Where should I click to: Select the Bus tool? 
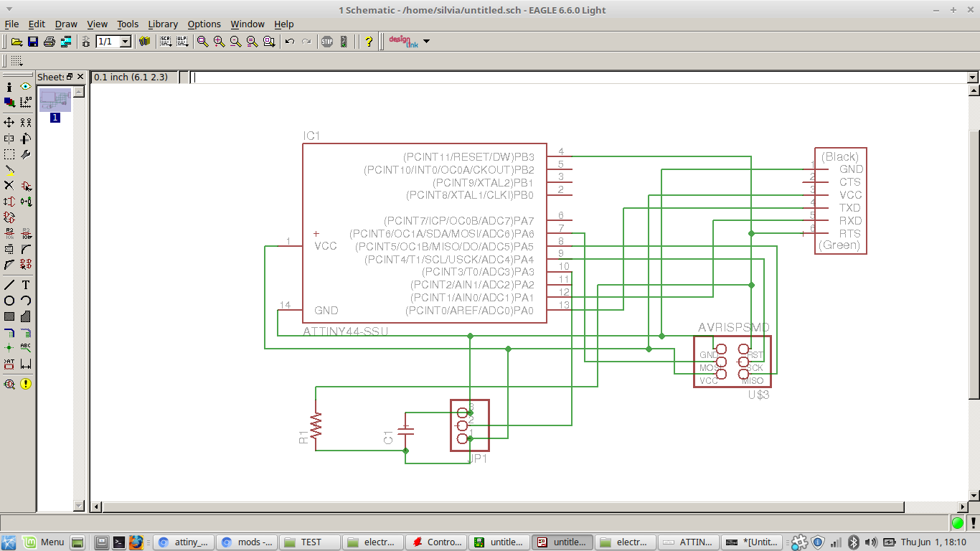coord(9,332)
